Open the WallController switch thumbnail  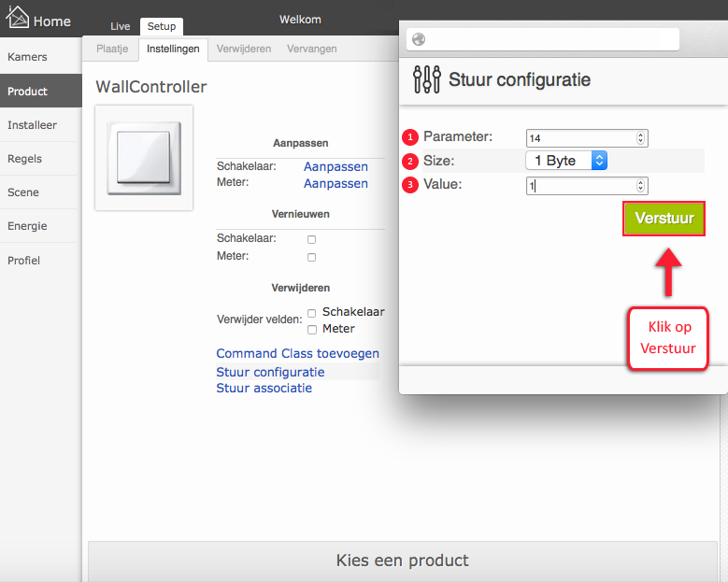coord(144,158)
